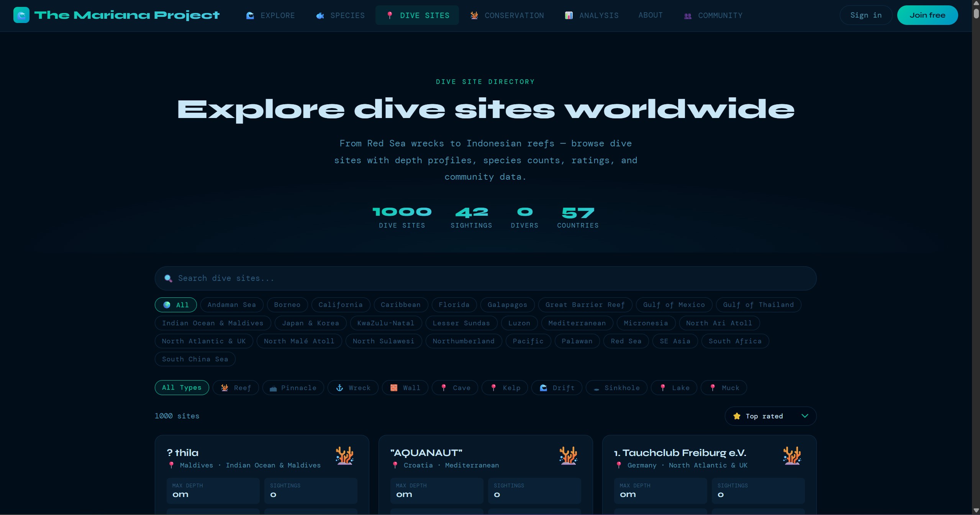Select the coral Conservation icon
980x515 pixels.
tap(474, 15)
